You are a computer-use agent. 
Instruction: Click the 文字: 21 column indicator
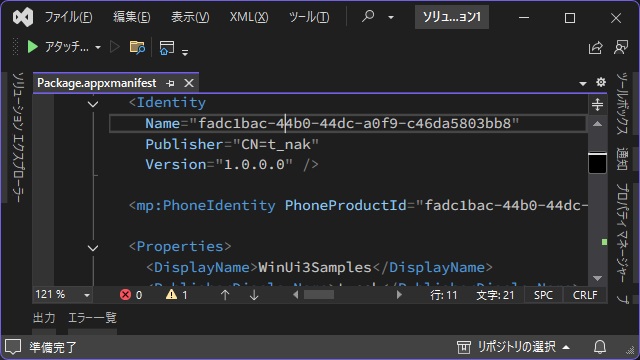(x=495, y=295)
